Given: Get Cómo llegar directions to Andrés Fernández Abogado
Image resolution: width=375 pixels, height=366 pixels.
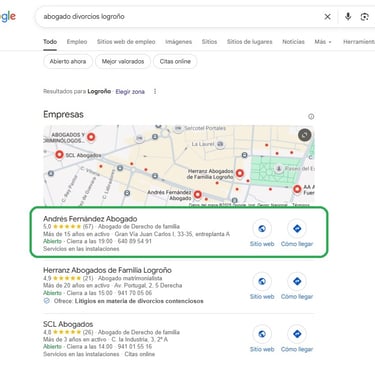Looking at the screenshot, I should tap(297, 234).
